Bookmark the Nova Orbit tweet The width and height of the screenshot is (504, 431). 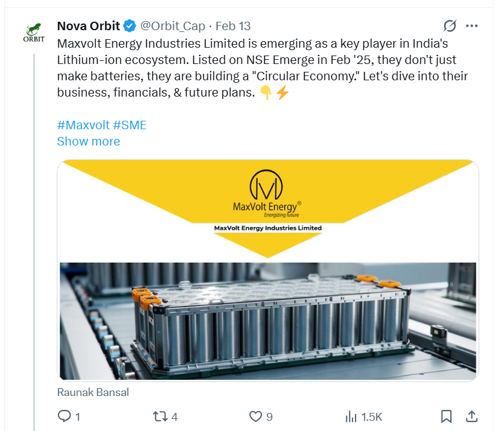coord(446,416)
